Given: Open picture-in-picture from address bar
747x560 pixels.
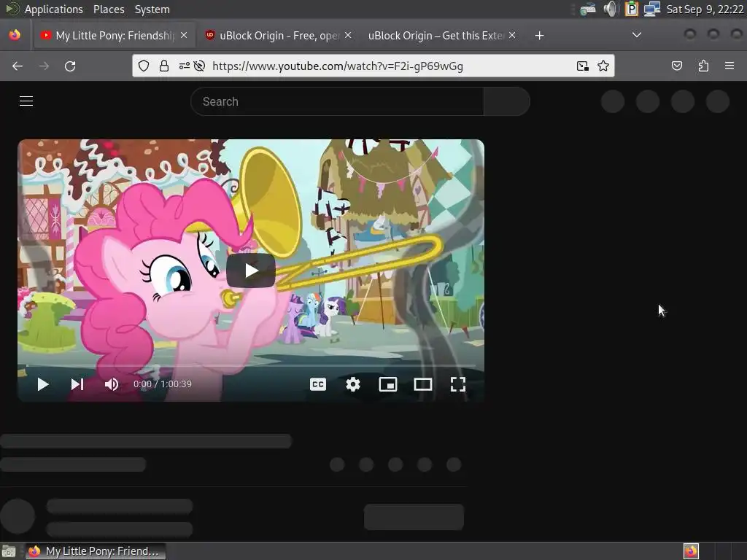Looking at the screenshot, I should point(583,66).
